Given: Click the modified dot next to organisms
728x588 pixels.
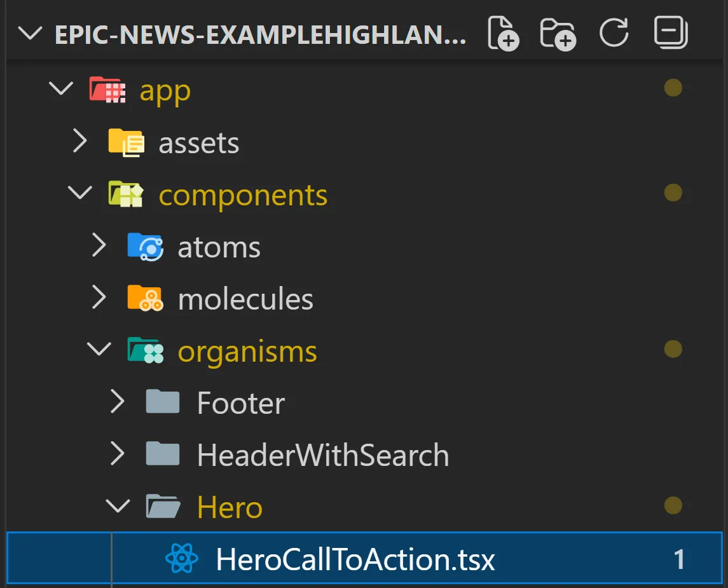Looking at the screenshot, I should (x=672, y=349).
